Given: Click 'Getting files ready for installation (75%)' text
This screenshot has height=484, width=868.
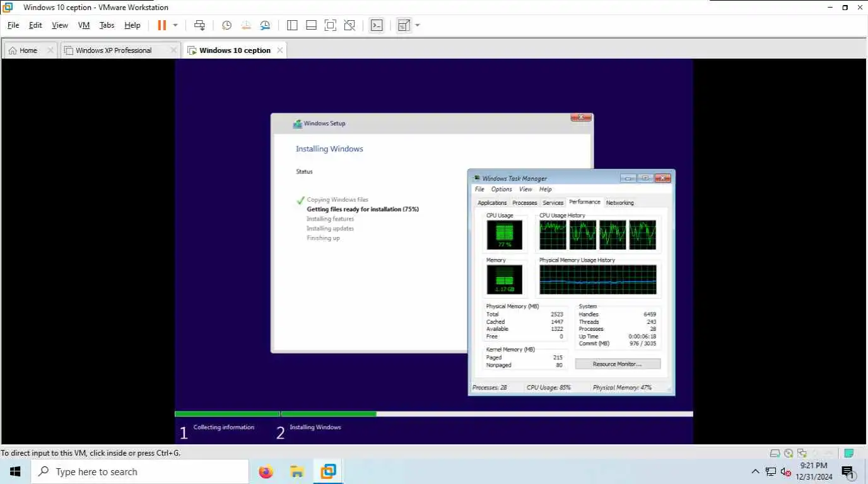Looking at the screenshot, I should (363, 209).
